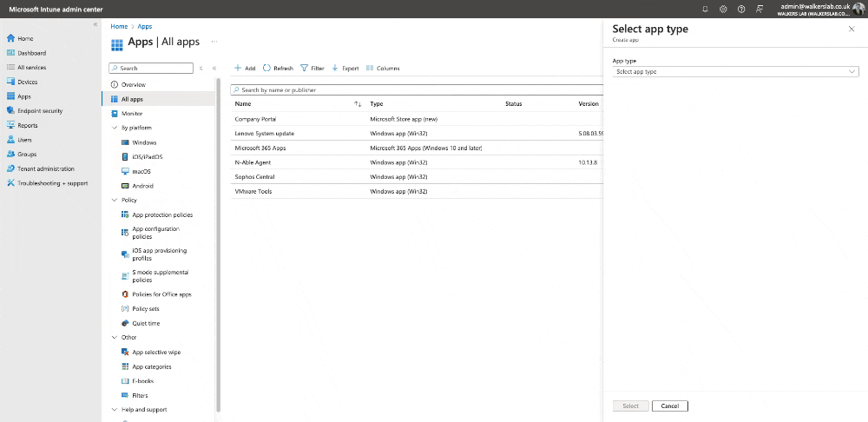Image resolution: width=868 pixels, height=422 pixels.
Task: Open Policies for Office apps
Action: (x=161, y=294)
